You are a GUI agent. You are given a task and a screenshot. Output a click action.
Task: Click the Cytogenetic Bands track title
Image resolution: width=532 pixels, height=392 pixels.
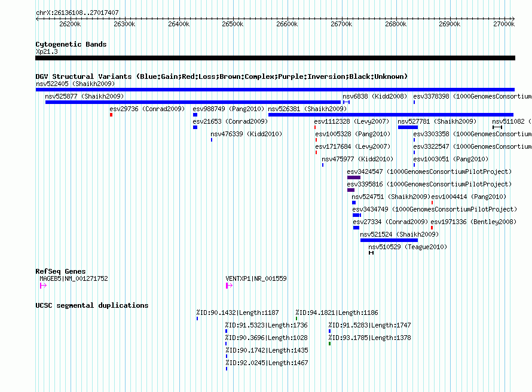point(71,44)
